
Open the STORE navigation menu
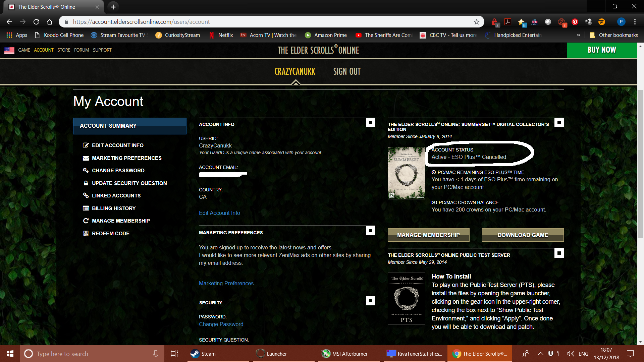64,50
